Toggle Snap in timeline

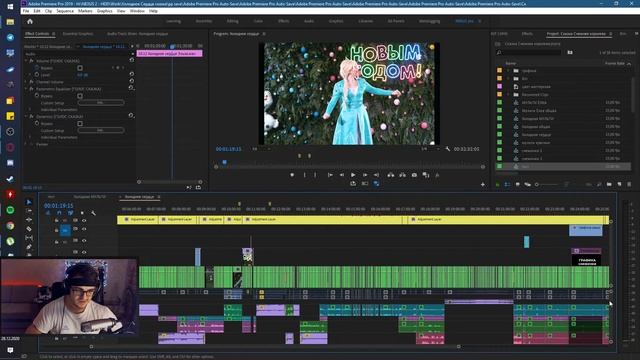coord(59,213)
